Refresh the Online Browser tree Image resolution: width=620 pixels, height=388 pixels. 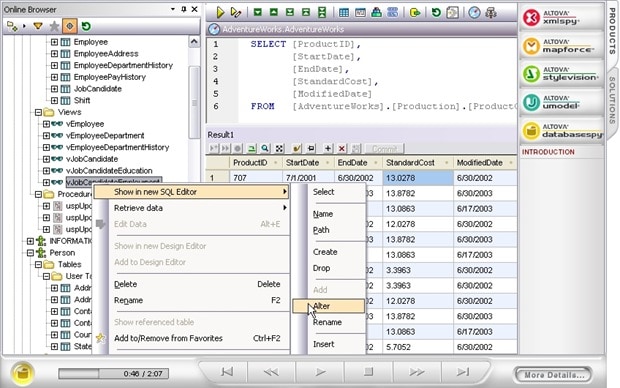point(86,26)
